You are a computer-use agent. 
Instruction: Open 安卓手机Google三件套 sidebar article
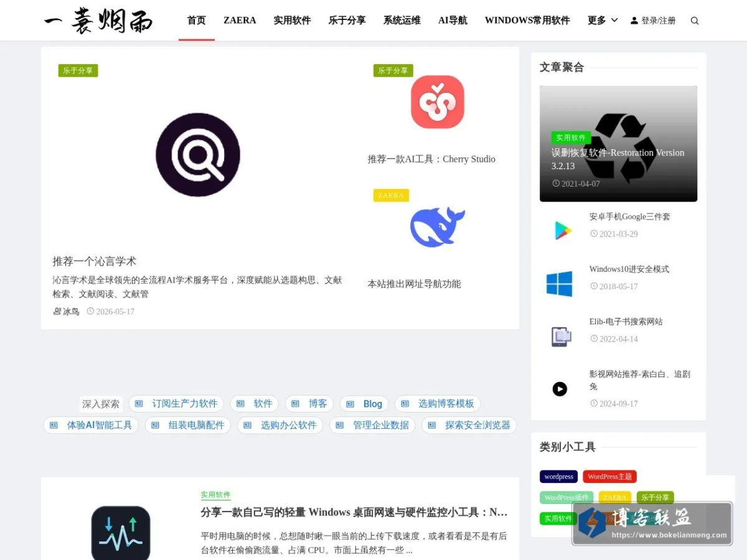coord(629,217)
